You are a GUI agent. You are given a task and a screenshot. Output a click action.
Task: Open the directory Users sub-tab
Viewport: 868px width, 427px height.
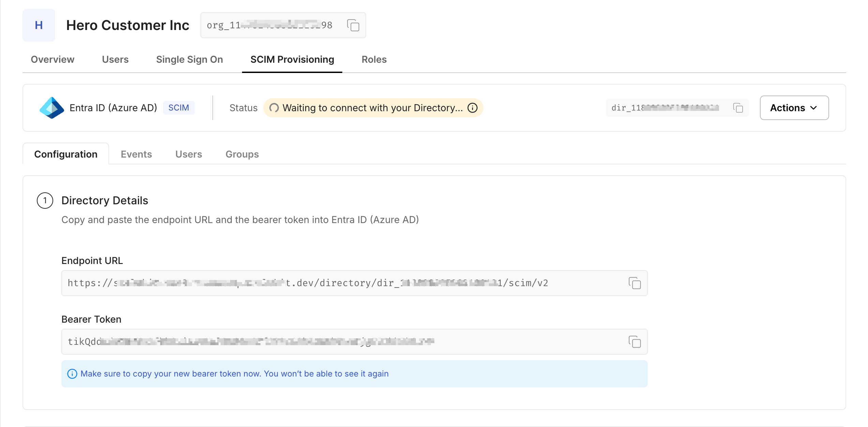189,154
